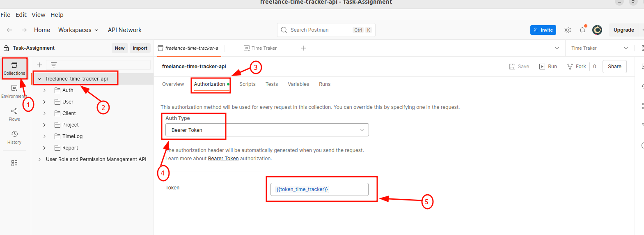
Task: Click the New button
Action: (x=119, y=48)
